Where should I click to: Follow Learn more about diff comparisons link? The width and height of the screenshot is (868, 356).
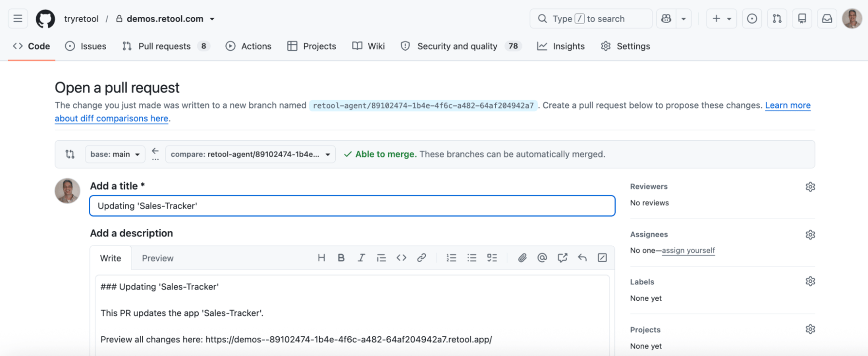[787, 105]
